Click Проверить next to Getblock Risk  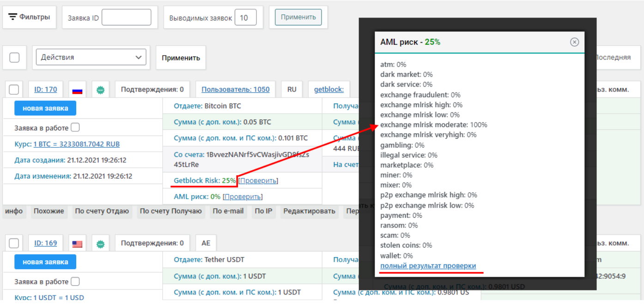258,181
